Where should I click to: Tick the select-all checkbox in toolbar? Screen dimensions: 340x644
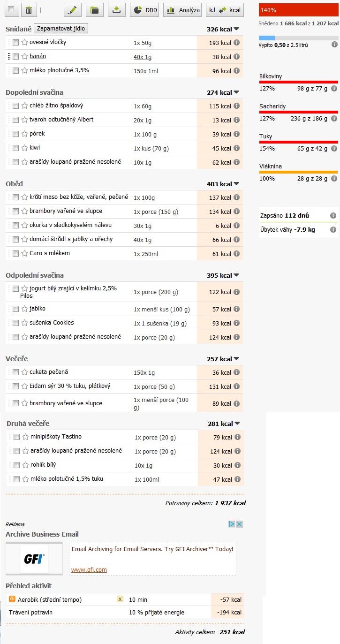(11, 9)
